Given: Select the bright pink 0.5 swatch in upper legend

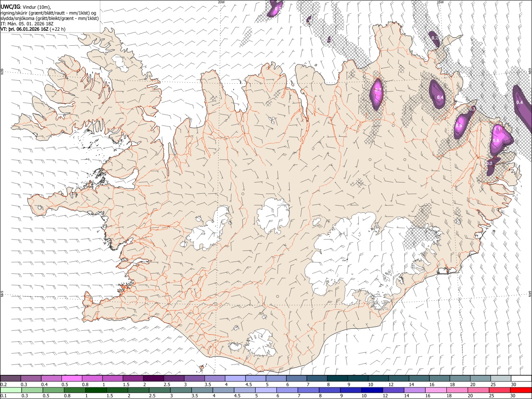Looking at the screenshot, I should pyautogui.click(x=72, y=378).
